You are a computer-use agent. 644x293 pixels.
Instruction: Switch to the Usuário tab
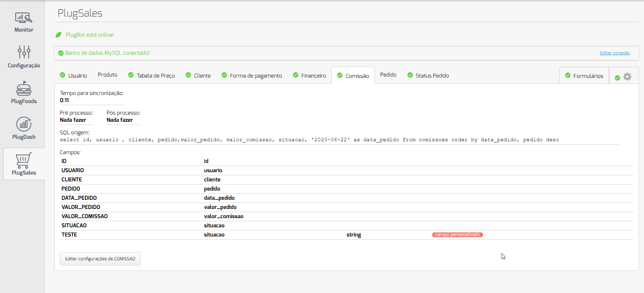click(x=73, y=75)
